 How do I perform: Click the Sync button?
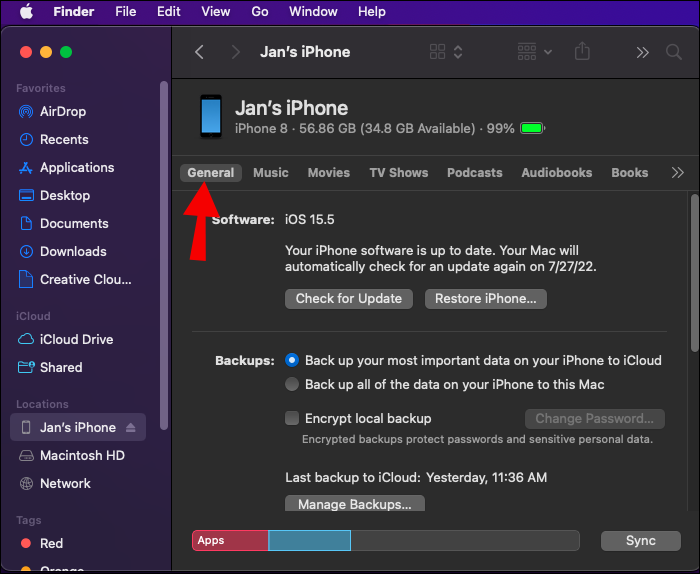click(641, 541)
